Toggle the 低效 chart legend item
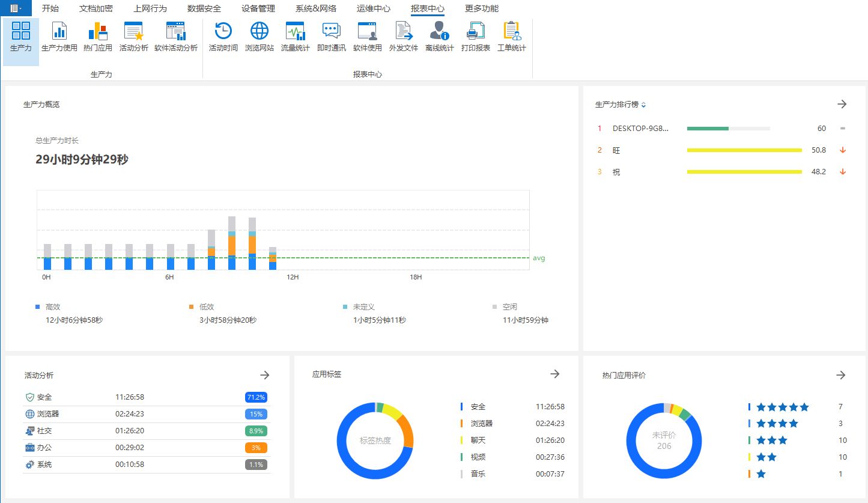868x503 pixels. click(x=202, y=306)
